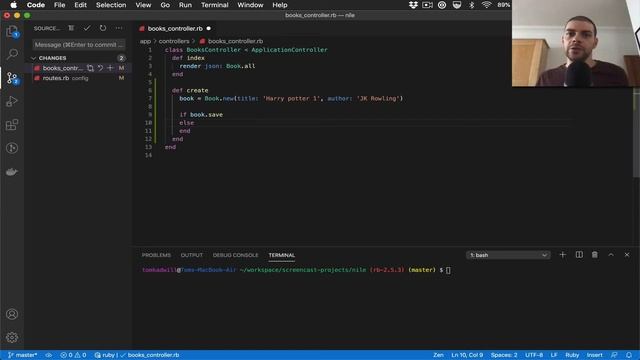Open the Help menu

[280, 5]
